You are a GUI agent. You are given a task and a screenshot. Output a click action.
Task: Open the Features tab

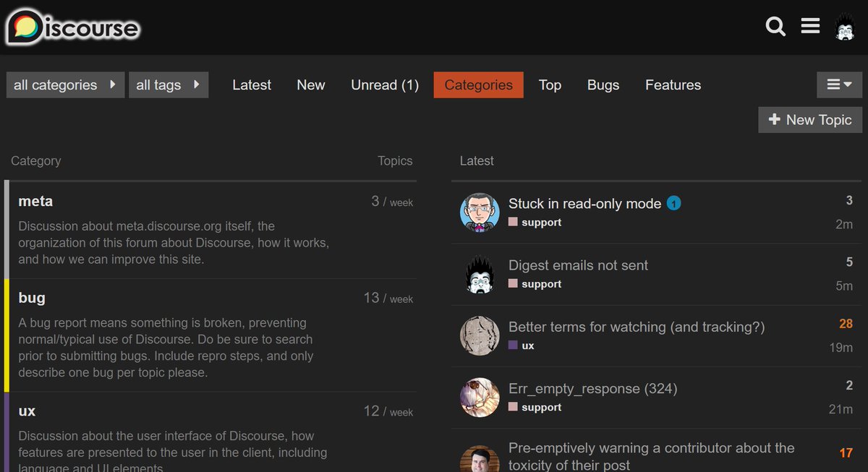tap(673, 85)
